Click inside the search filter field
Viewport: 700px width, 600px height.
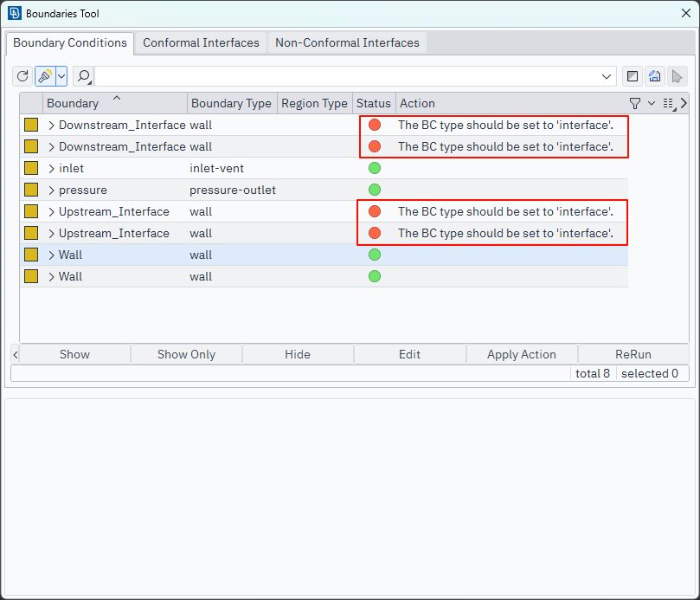click(x=346, y=76)
